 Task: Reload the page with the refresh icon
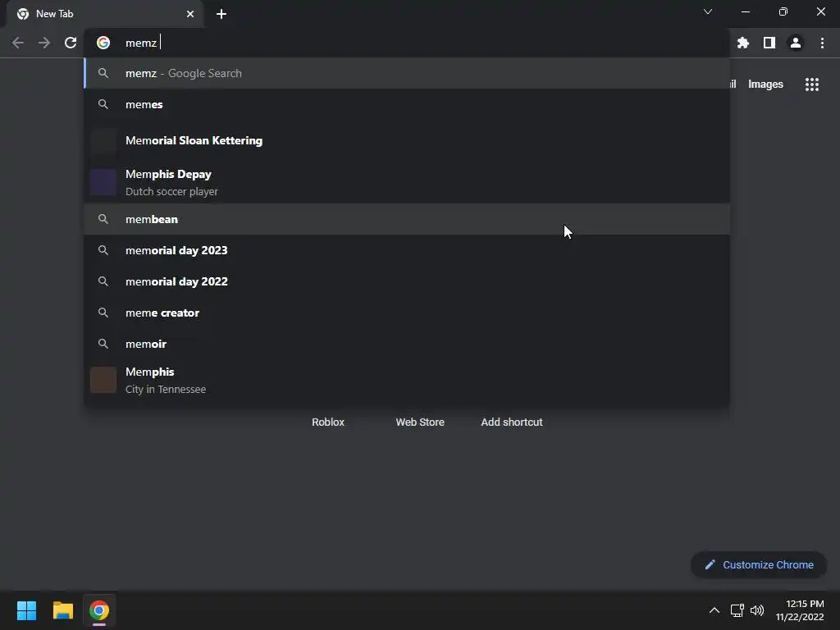tap(71, 43)
